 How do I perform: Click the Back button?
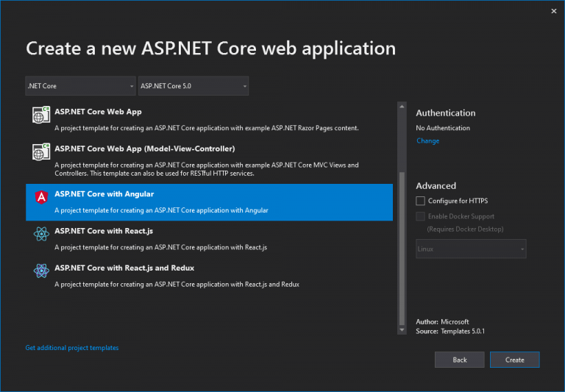[x=459, y=360]
